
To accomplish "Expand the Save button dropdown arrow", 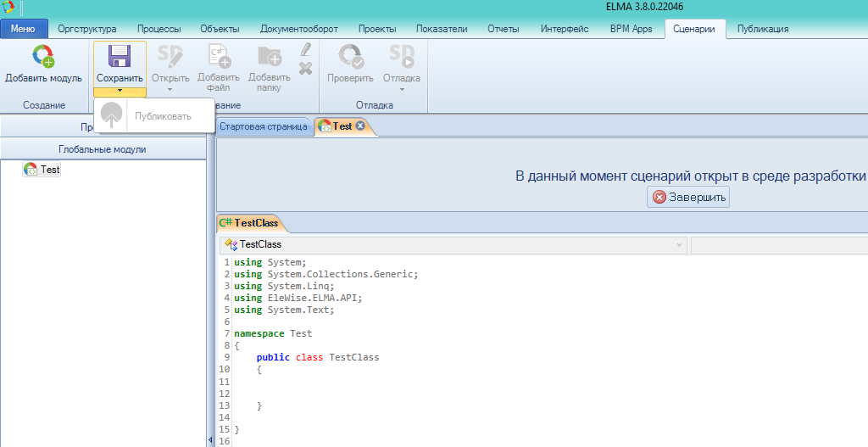I will coord(120,90).
